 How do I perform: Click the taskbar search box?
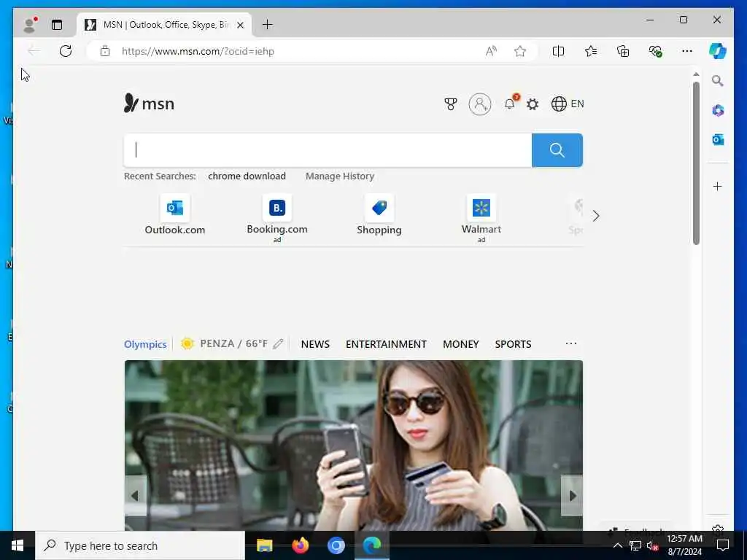click(140, 545)
